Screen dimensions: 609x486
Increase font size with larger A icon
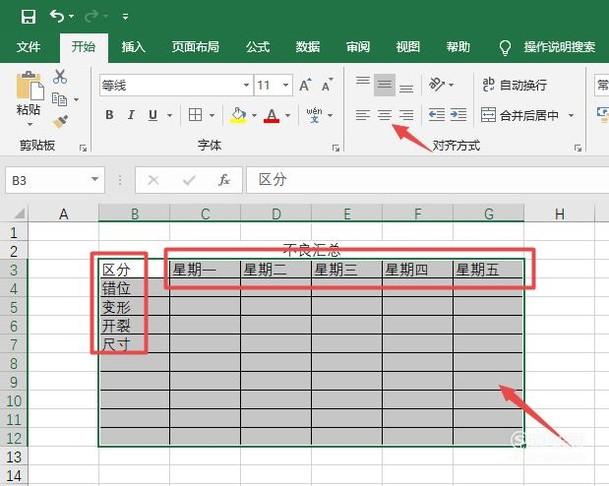pos(305,85)
